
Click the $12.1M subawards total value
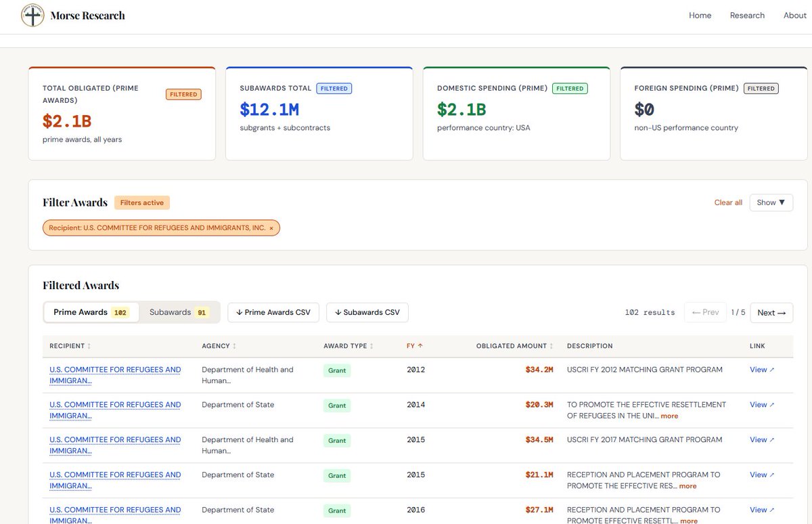click(269, 109)
